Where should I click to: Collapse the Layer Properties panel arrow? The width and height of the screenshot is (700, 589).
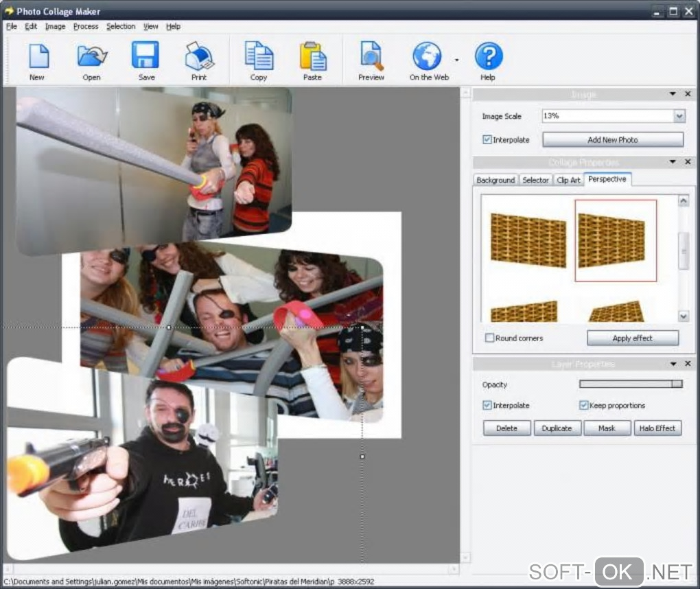673,364
